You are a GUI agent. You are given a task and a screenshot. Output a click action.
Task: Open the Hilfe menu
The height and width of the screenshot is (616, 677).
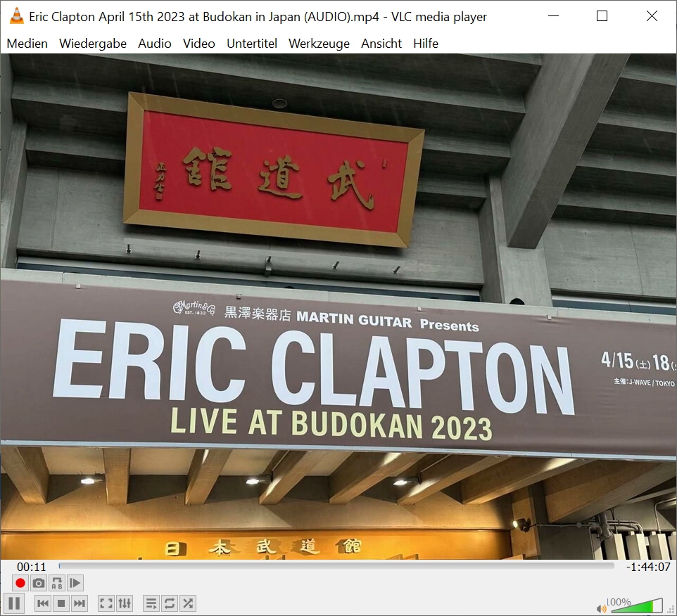(426, 44)
